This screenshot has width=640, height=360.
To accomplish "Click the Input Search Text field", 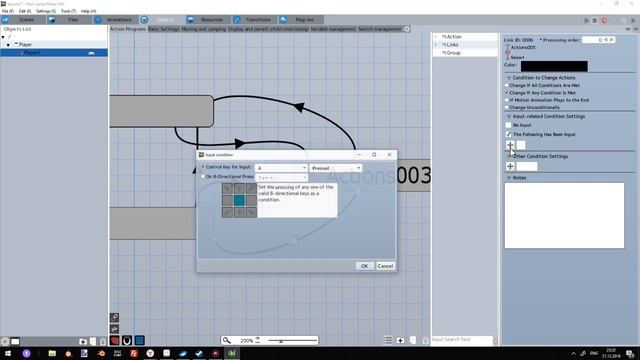I will point(462,340).
